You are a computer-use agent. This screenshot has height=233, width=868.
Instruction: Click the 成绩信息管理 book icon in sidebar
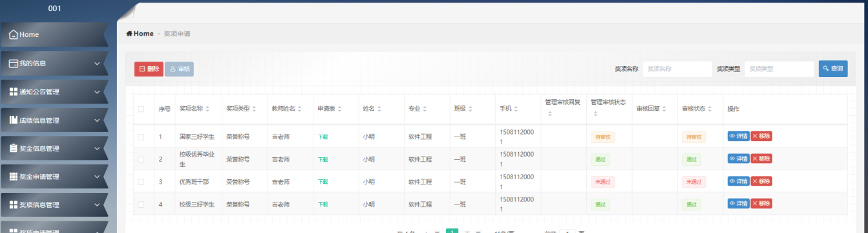tap(13, 120)
